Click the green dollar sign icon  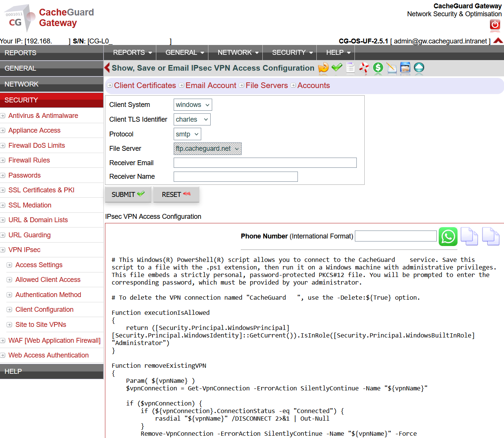pos(378,68)
